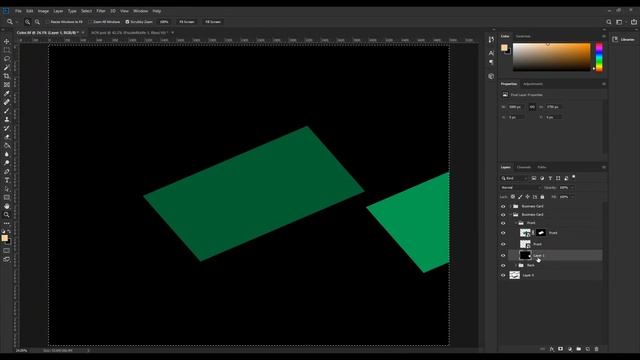
Task: Hide the Back group layer
Action: (503, 265)
